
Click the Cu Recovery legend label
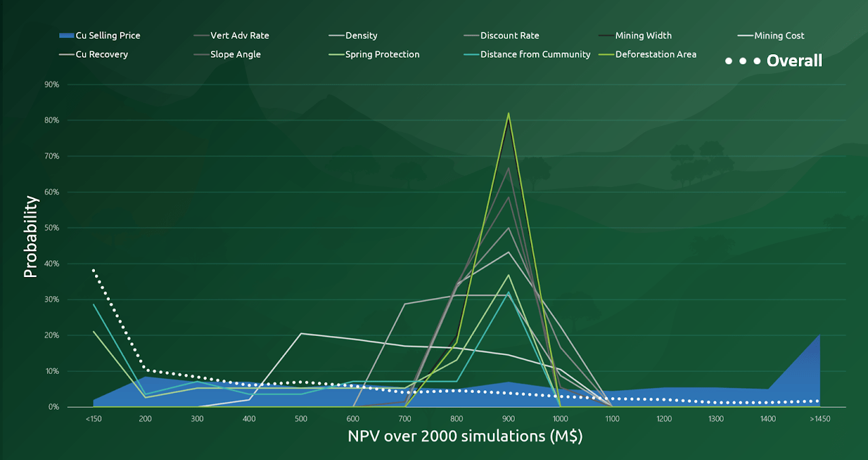pyautogui.click(x=101, y=54)
